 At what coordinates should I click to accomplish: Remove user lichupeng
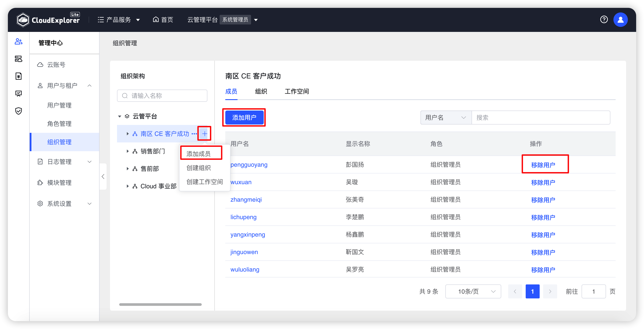pos(543,217)
